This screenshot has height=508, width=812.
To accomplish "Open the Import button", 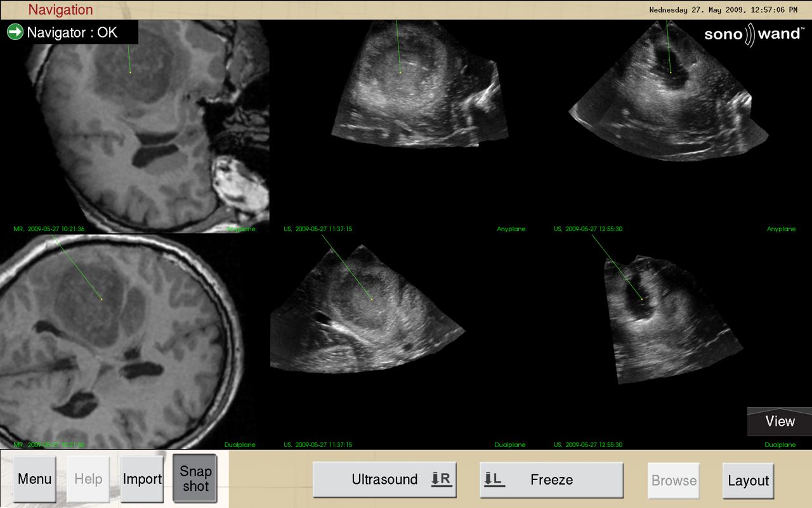I will (x=142, y=479).
